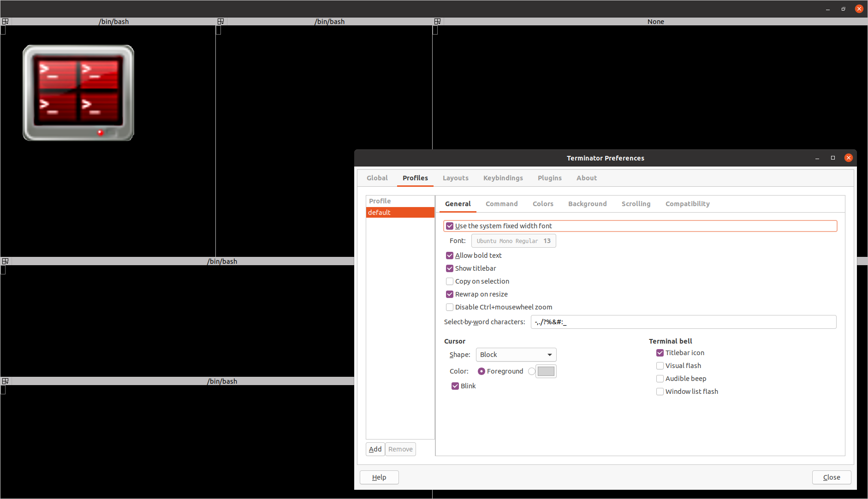Switch to the Global tab

(x=377, y=178)
